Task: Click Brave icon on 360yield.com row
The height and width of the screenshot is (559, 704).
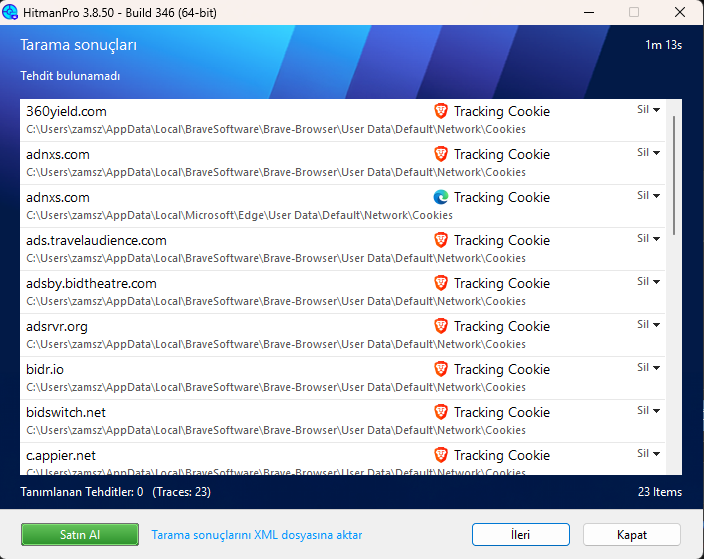Action: [x=441, y=111]
